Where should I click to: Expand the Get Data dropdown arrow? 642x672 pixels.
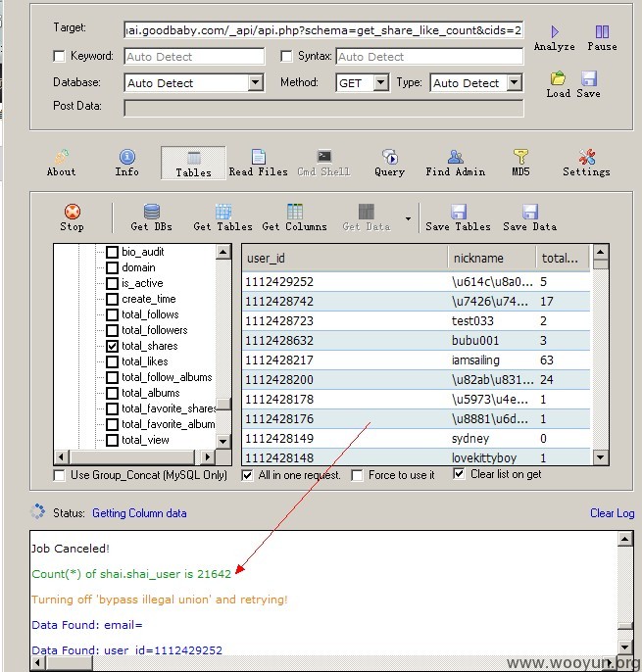click(x=408, y=218)
